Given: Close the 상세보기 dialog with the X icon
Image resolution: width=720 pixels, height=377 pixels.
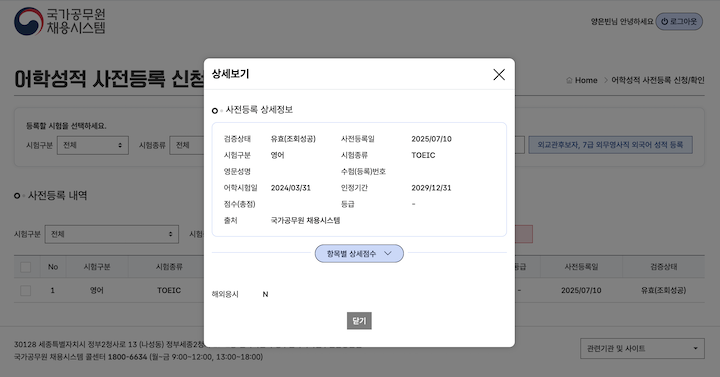Looking at the screenshot, I should [x=499, y=74].
